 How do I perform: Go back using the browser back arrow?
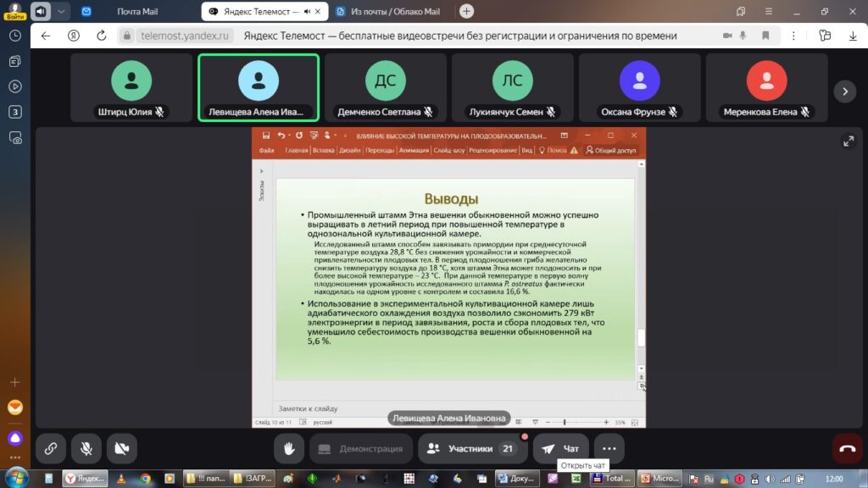pos(46,36)
